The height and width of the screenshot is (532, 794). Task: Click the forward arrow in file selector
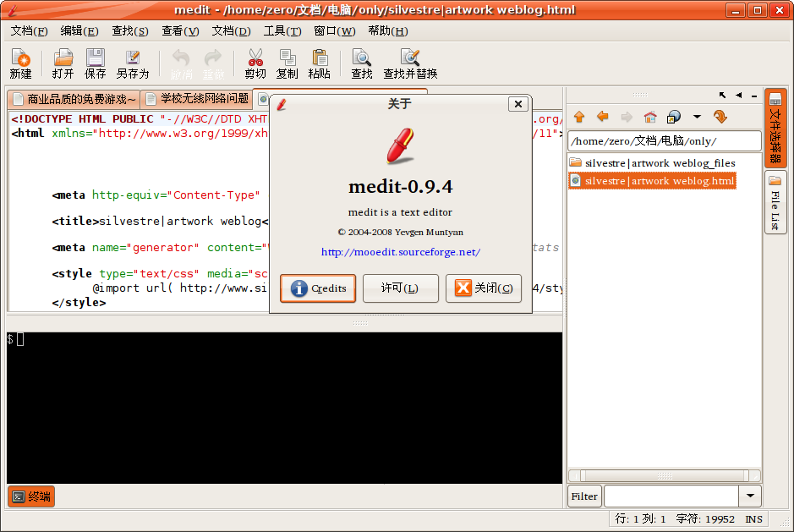pyautogui.click(x=627, y=117)
